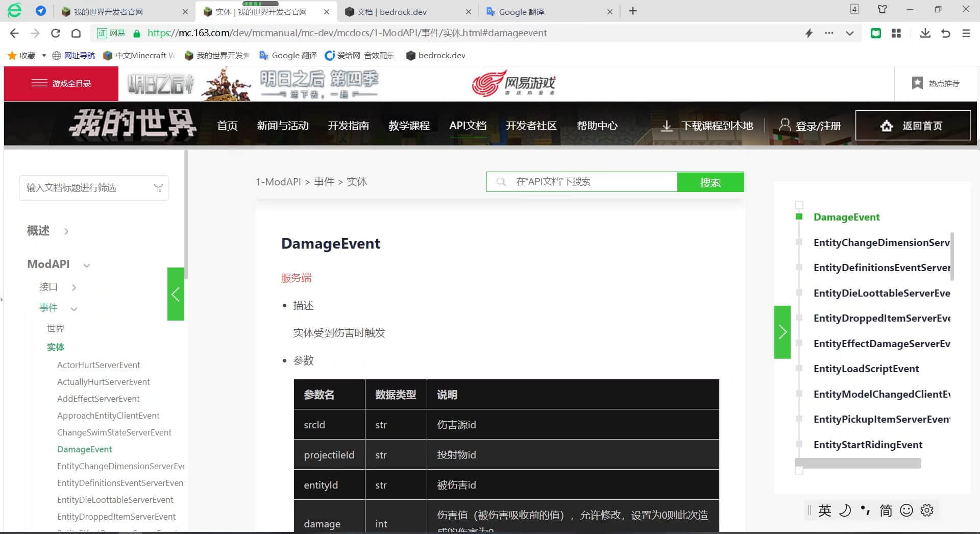Image resolution: width=980 pixels, height=534 pixels.
Task: Reload the current page
Action: 56,33
